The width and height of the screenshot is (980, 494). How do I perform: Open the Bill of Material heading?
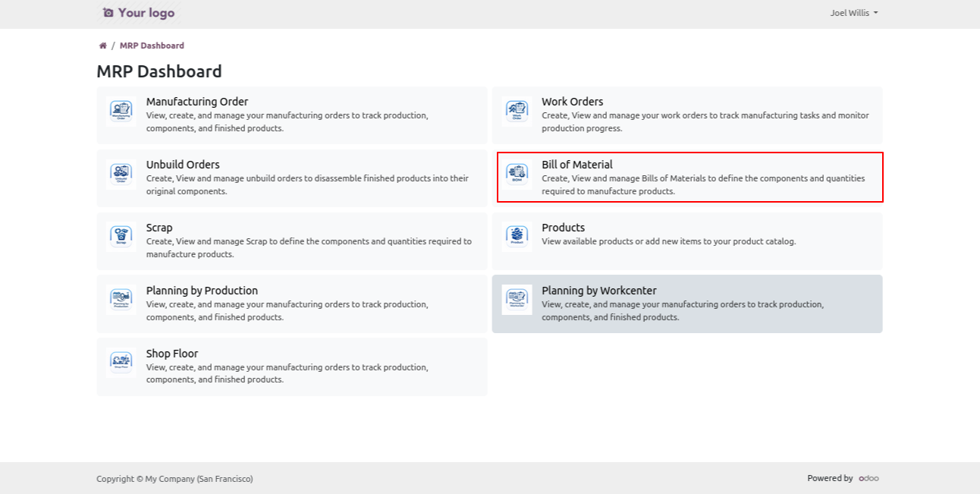click(576, 165)
